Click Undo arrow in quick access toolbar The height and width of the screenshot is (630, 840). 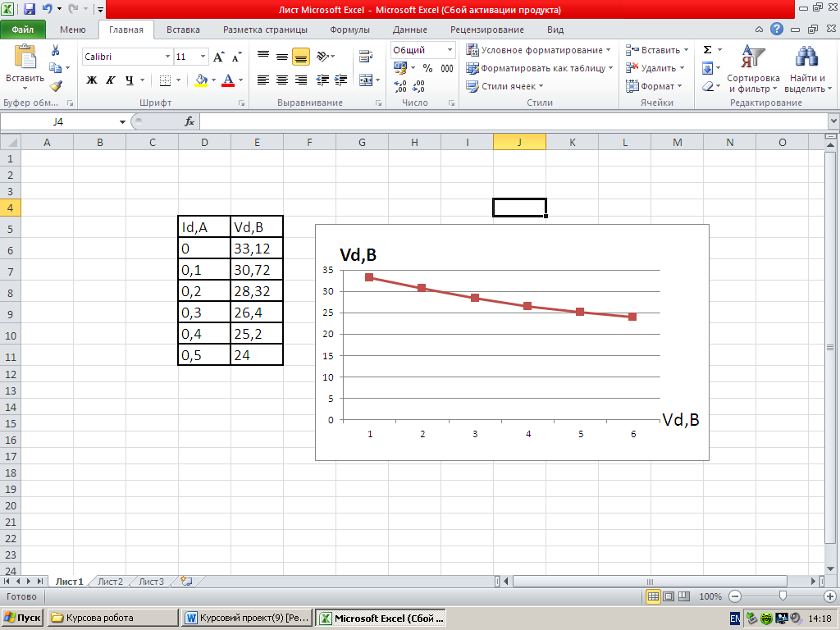[x=47, y=9]
